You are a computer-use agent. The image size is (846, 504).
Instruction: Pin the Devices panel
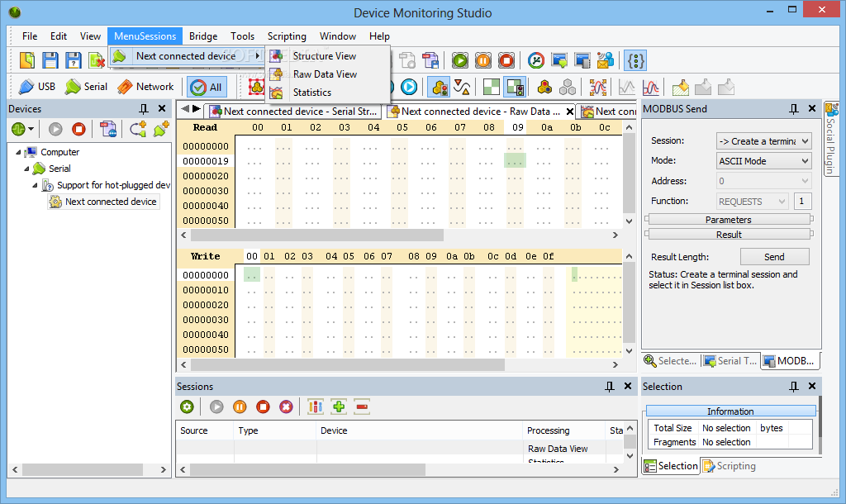144,108
